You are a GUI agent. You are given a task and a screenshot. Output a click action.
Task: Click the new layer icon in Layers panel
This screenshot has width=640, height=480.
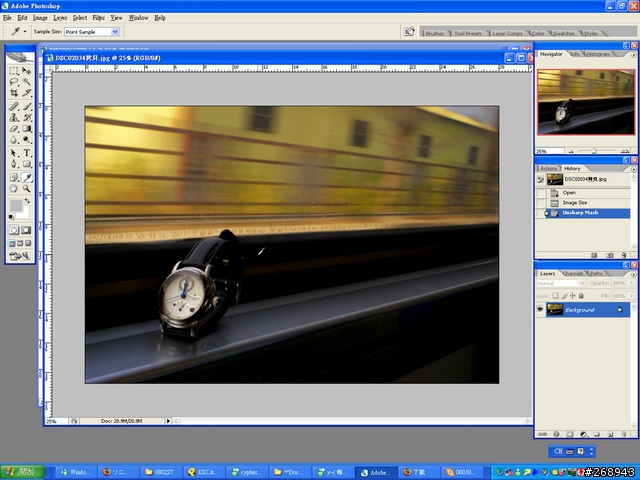point(611,434)
